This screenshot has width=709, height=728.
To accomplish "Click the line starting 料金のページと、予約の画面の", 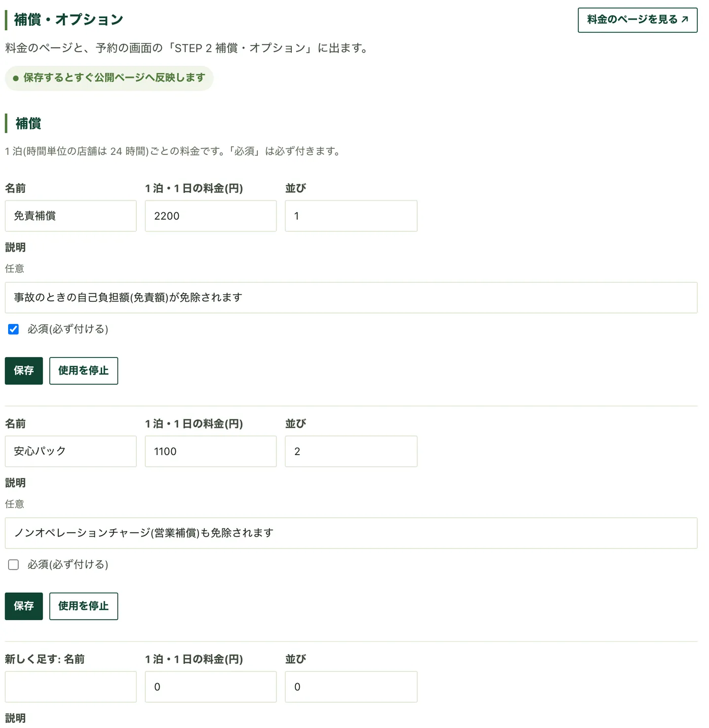I will pyautogui.click(x=187, y=48).
